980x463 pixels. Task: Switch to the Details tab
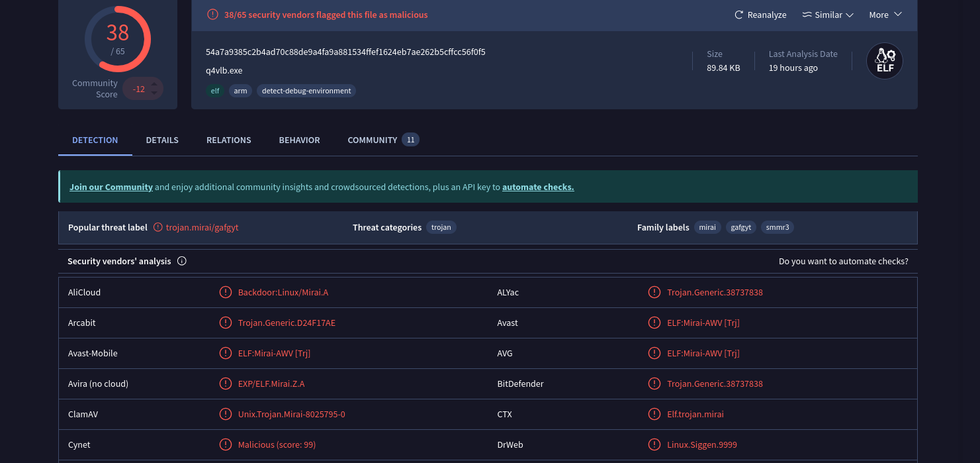pyautogui.click(x=162, y=140)
